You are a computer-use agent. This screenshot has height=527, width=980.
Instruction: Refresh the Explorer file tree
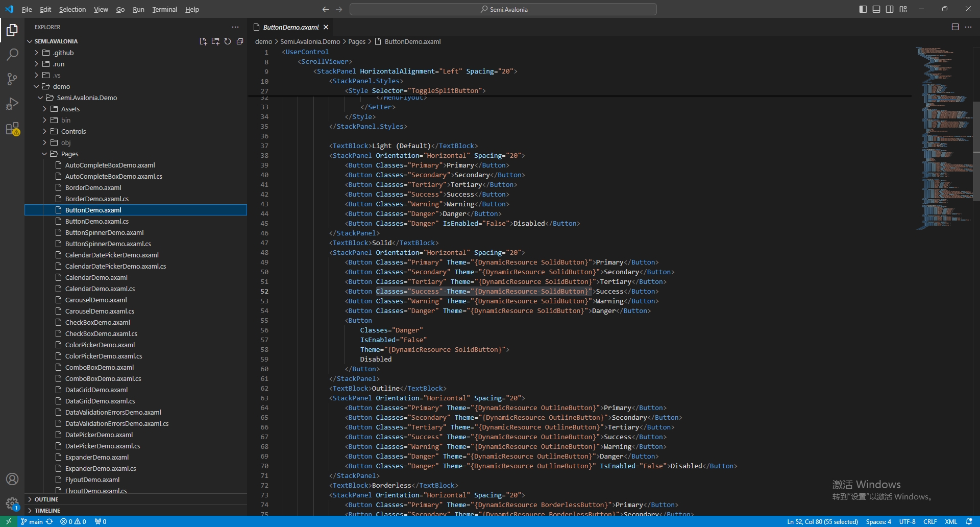pyautogui.click(x=228, y=41)
